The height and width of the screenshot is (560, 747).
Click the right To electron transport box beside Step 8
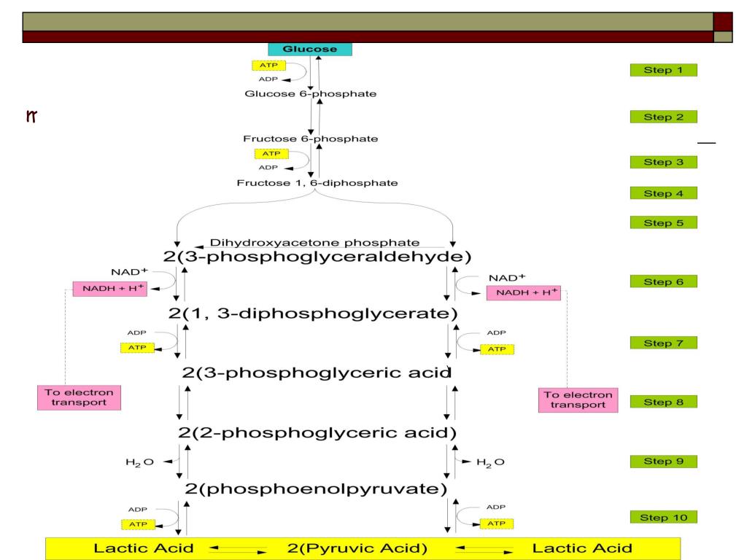578,400
